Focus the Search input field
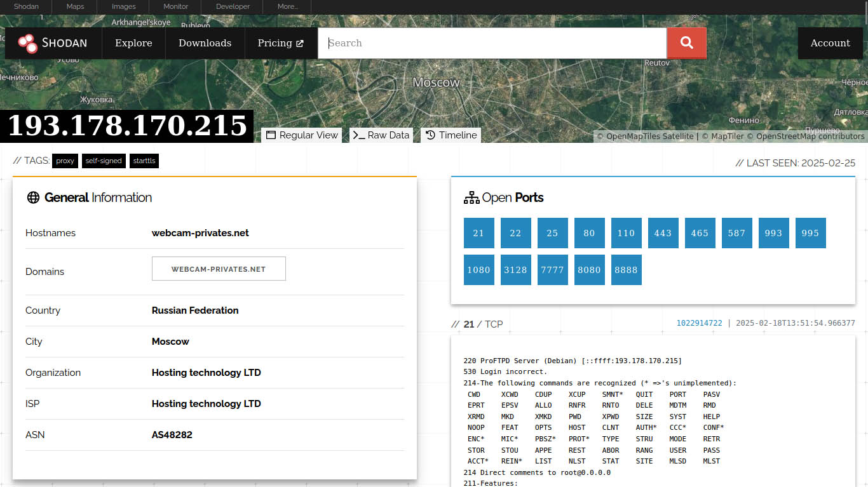Screen dimensions: 868x487 492,43
